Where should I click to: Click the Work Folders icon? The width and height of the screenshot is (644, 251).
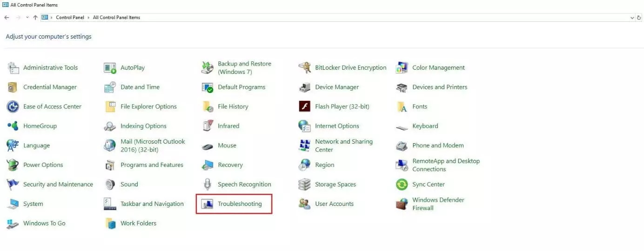110,224
